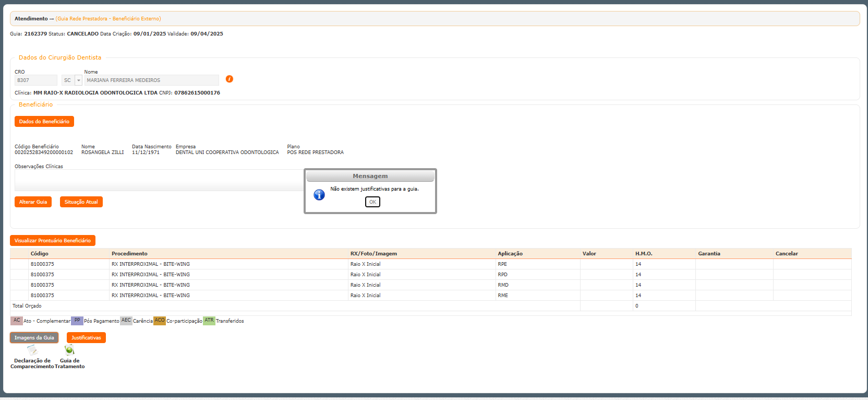This screenshot has height=400, width=868.
Task: Show Imagens da Guia
Action: tap(34, 338)
